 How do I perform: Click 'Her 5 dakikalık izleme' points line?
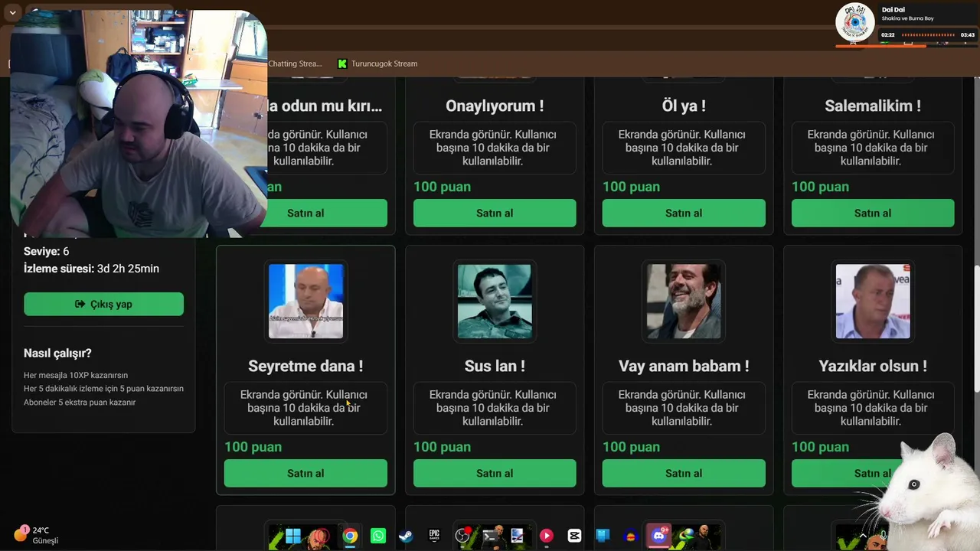[x=103, y=389]
